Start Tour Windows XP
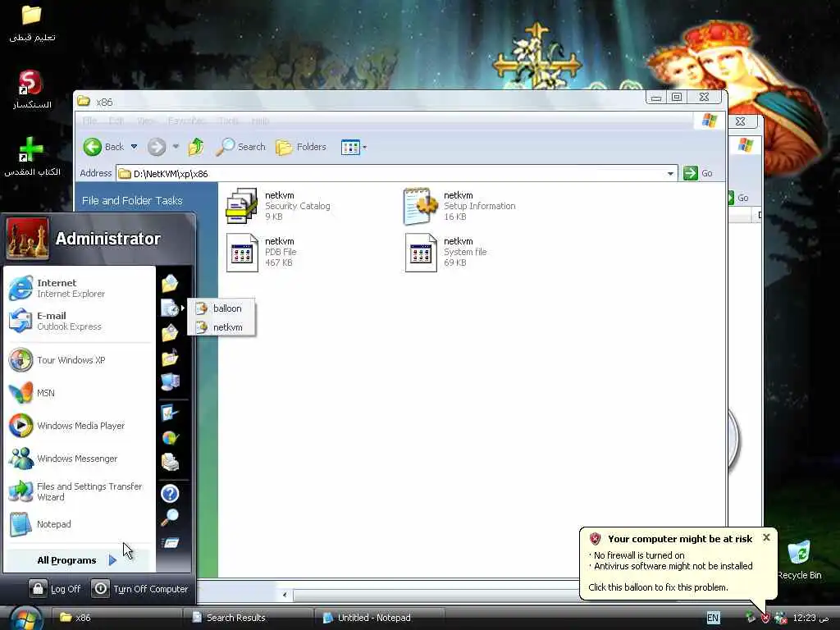The height and width of the screenshot is (630, 840). pyautogui.click(x=80, y=360)
